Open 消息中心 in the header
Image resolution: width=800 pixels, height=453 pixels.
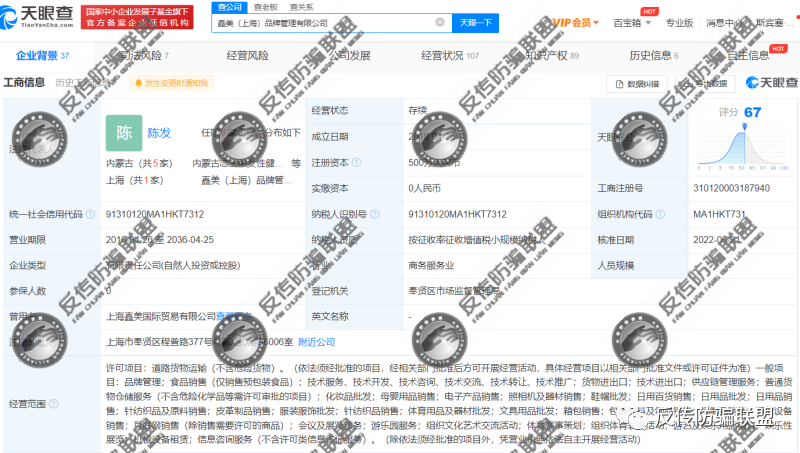click(x=724, y=23)
